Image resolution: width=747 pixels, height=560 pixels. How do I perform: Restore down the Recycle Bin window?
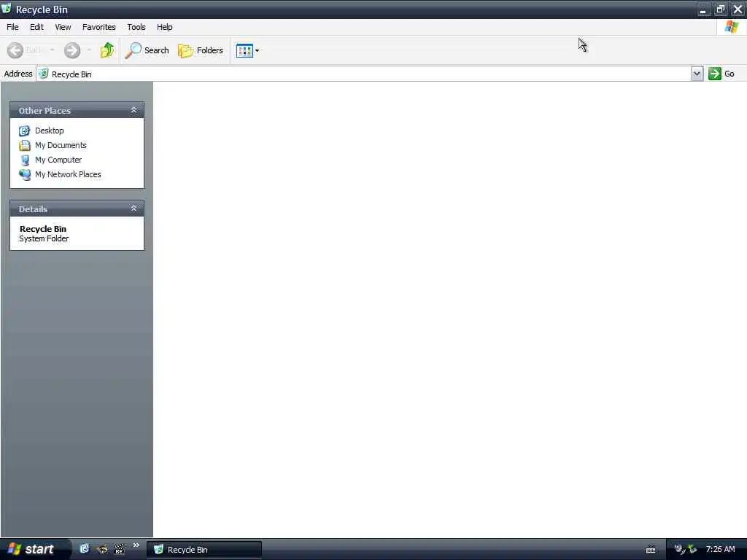point(720,9)
